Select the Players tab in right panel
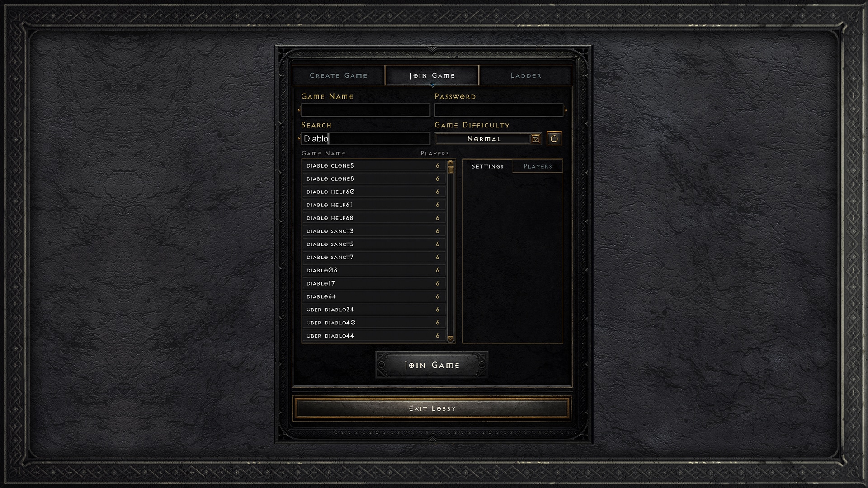 pyautogui.click(x=537, y=166)
